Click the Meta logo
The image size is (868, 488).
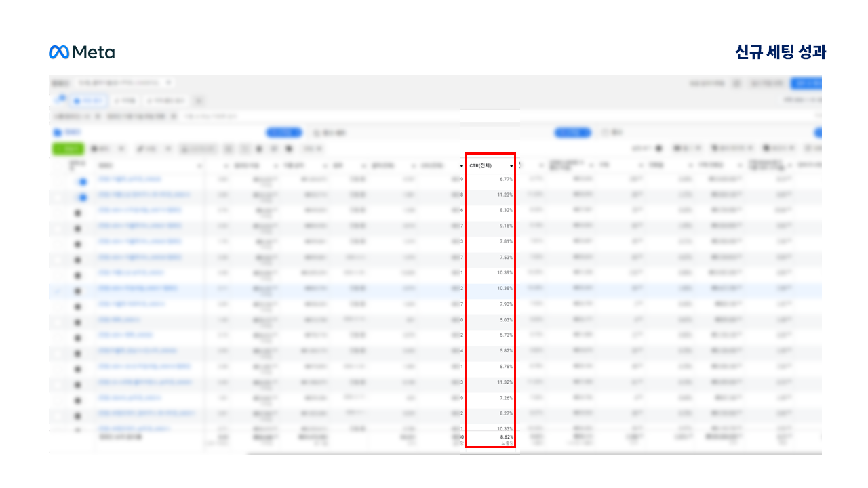(x=81, y=52)
